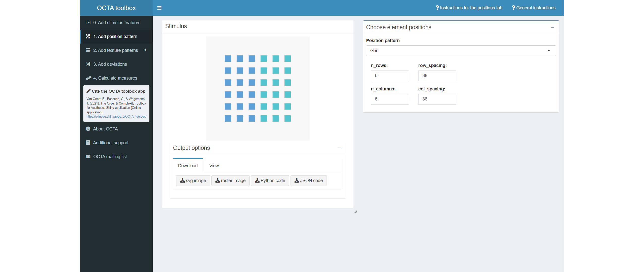644x272 pixels.
Task: Download the svg image
Action: pos(193,181)
